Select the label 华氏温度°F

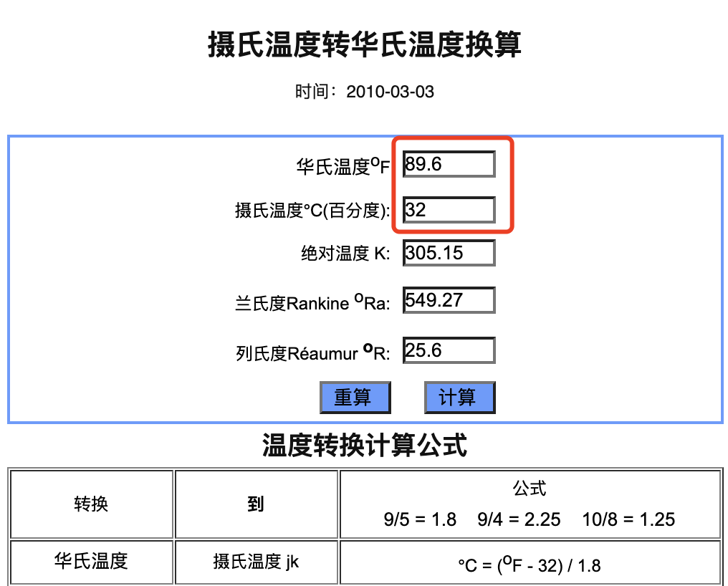click(x=343, y=166)
